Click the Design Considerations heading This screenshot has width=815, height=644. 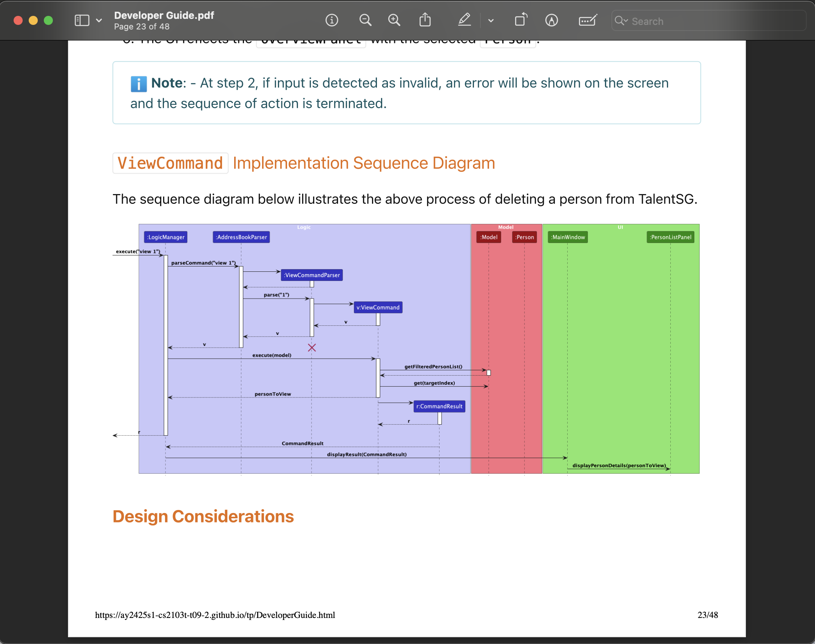[x=203, y=516]
